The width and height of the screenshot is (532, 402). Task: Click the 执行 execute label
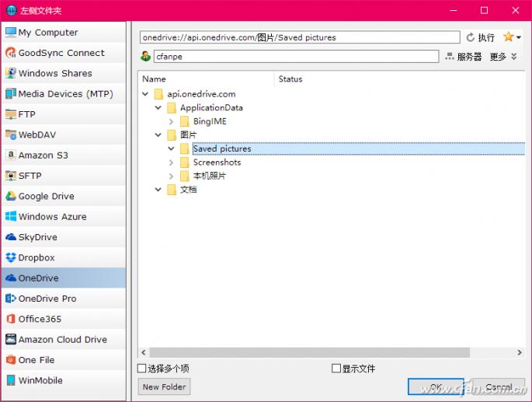486,37
